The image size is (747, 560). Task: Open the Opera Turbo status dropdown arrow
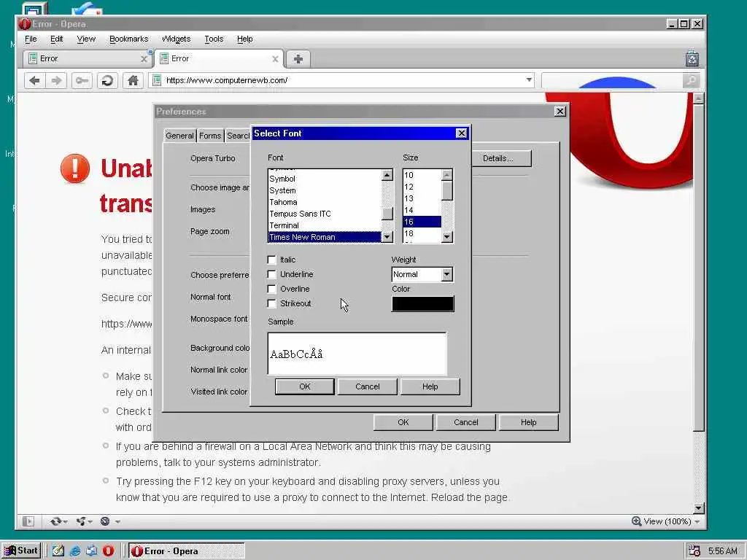click(x=117, y=521)
